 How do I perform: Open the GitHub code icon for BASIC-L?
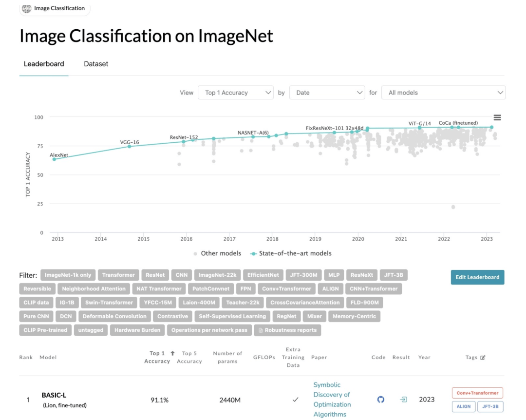(x=380, y=400)
